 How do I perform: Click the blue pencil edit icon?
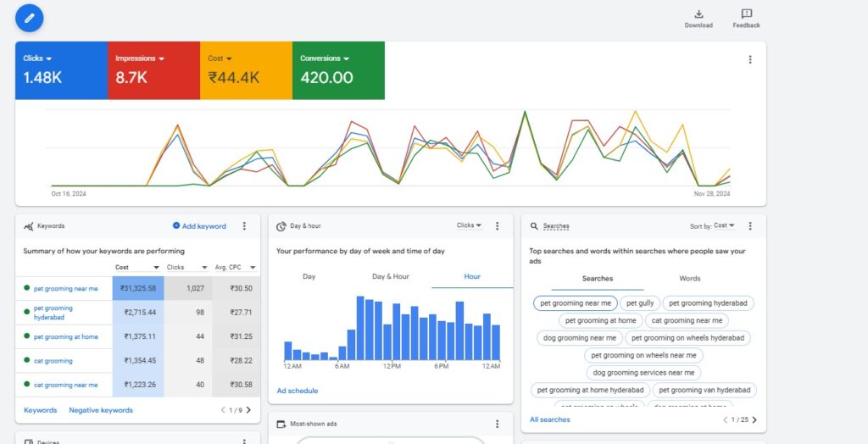coord(30,17)
